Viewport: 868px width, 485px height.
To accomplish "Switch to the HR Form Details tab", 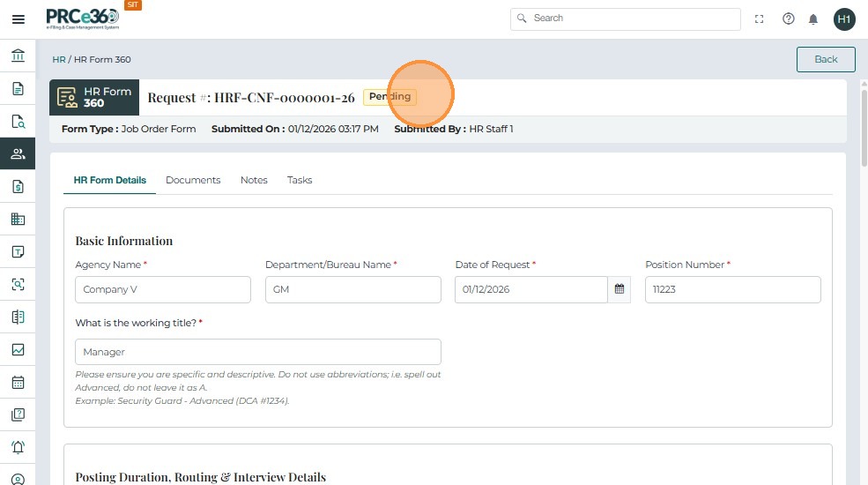I will click(x=109, y=180).
